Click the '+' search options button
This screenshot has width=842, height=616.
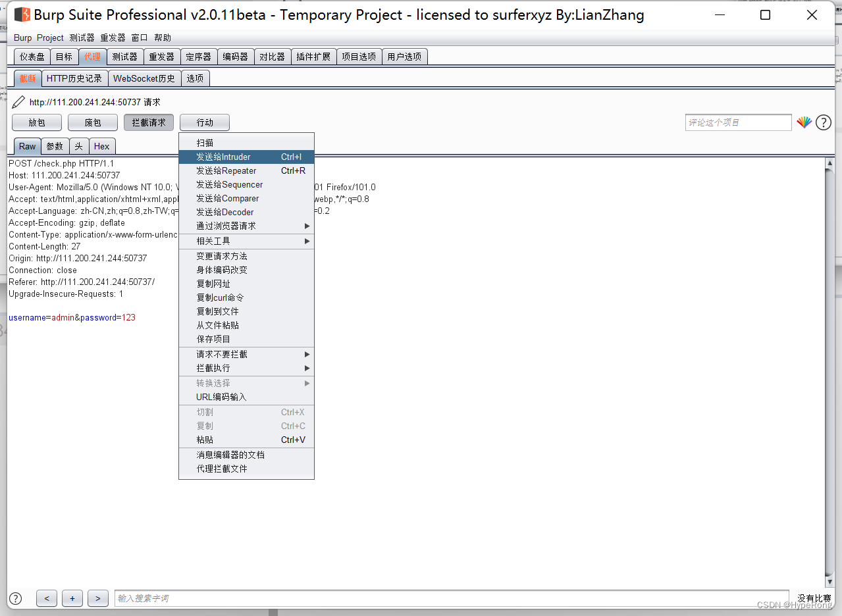tap(72, 598)
